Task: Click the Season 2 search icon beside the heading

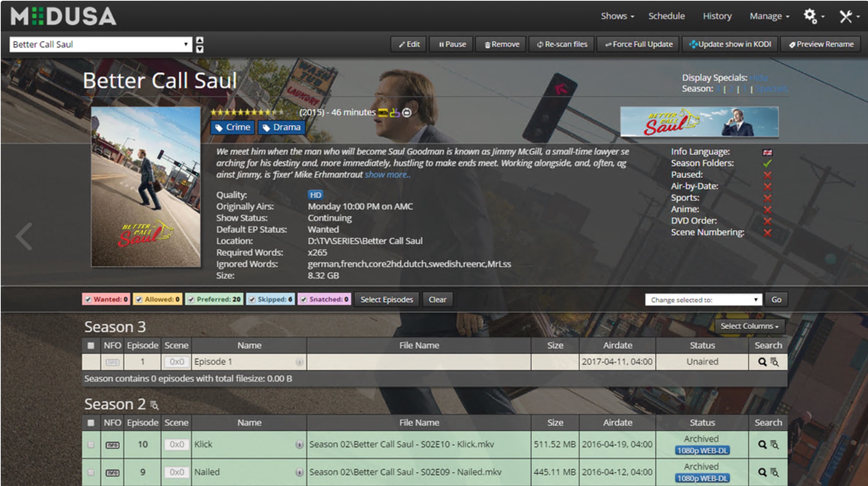Action: click(x=154, y=405)
